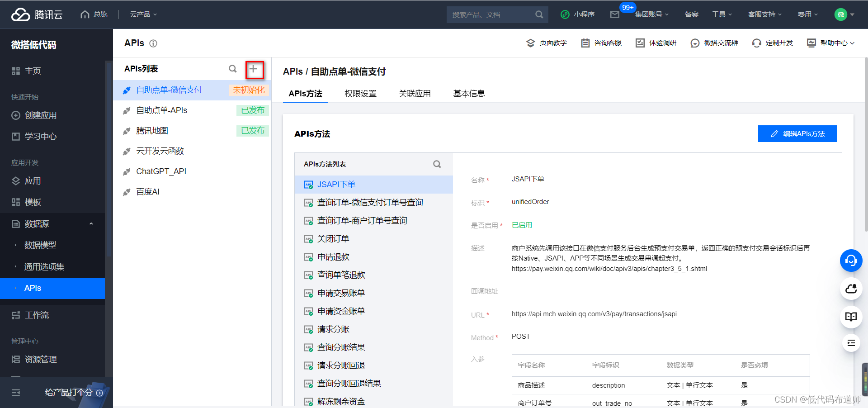This screenshot has height=408, width=868.
Task: Select 请求分账 method
Action: pyautogui.click(x=373, y=329)
